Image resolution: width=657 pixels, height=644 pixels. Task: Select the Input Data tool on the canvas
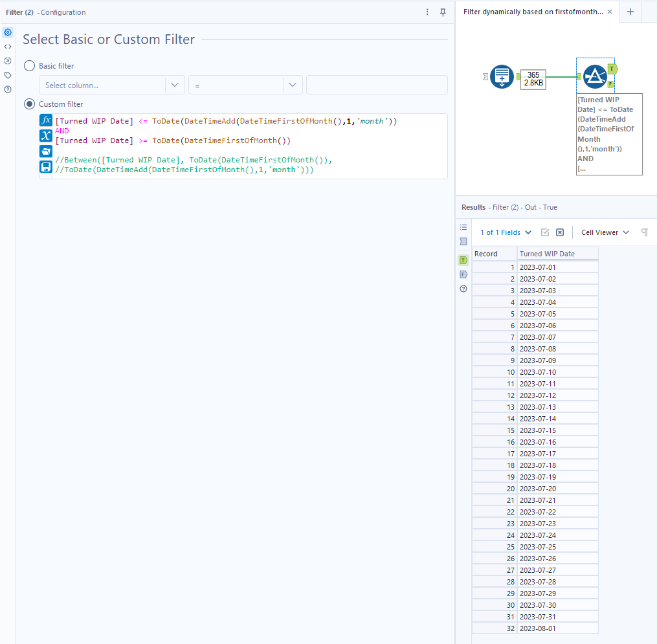503,76
